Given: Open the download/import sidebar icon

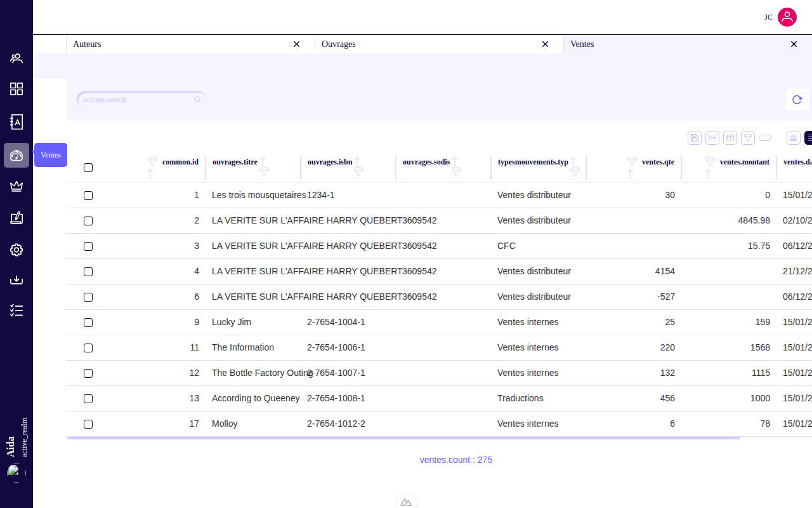Looking at the screenshot, I should (x=16, y=279).
